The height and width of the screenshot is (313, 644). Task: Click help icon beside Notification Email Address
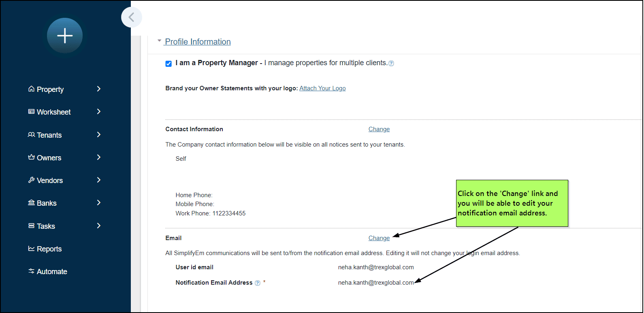[x=258, y=283]
